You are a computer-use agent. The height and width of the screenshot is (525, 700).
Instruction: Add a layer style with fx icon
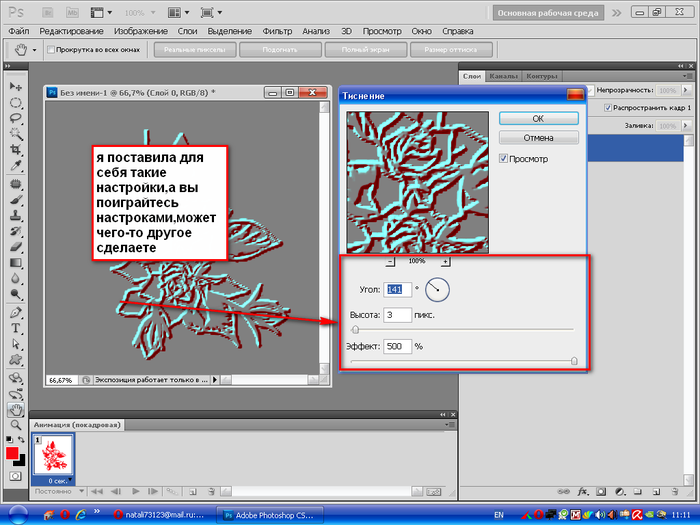(582, 492)
